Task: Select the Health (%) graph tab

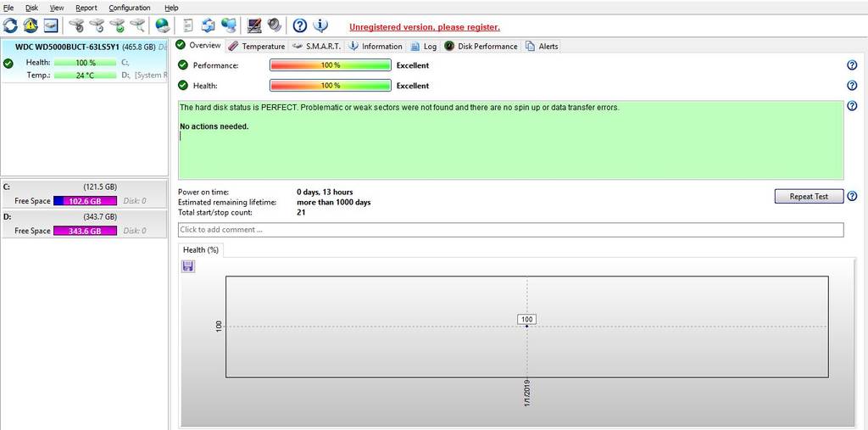Action: click(200, 250)
